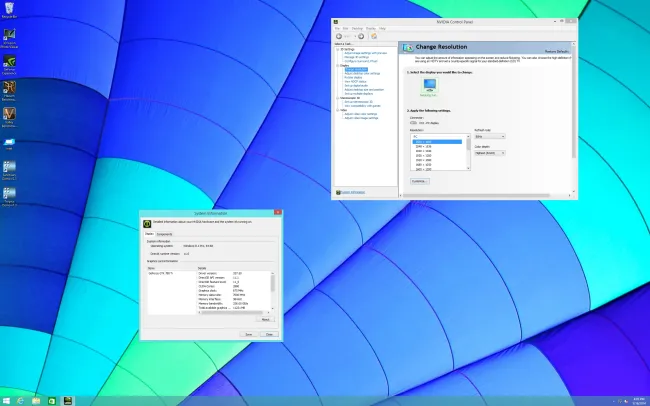Collapse the Display tree node
Viewport: 650px width, 406px height.
tap(337, 66)
